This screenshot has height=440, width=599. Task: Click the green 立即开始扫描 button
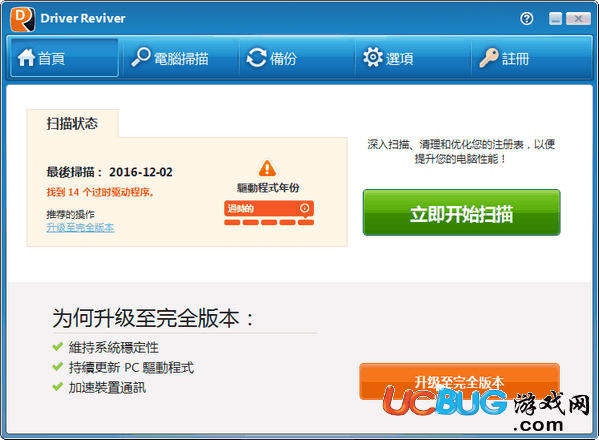point(461,212)
